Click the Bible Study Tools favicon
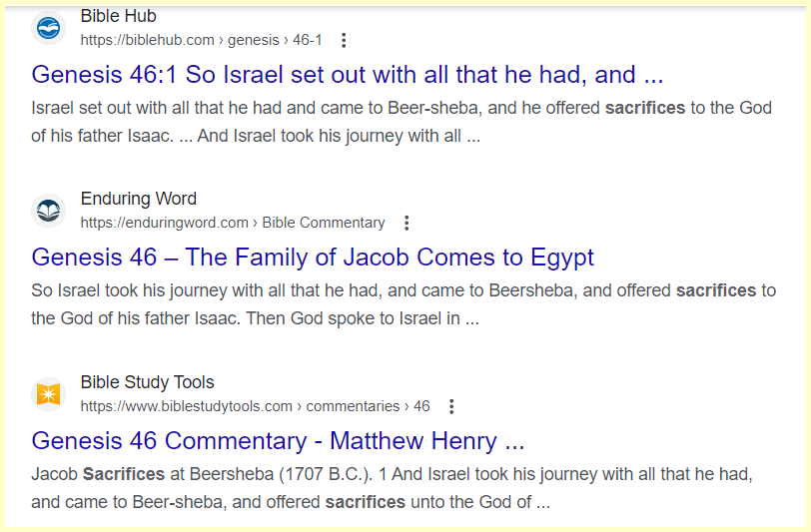 [48, 394]
